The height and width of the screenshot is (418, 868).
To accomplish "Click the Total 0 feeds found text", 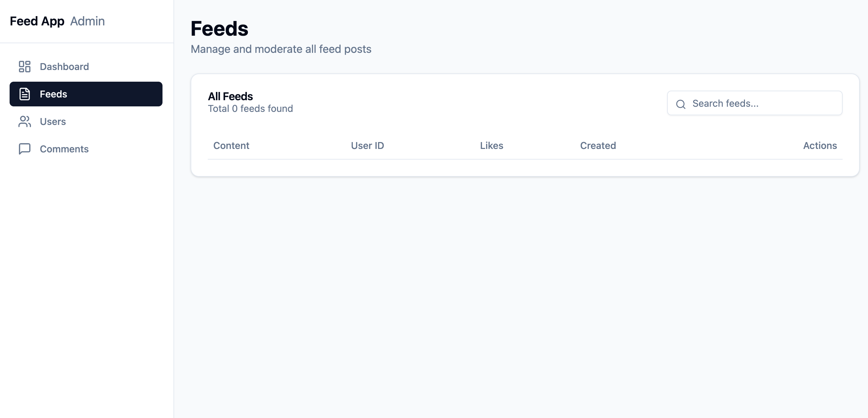I will point(250,109).
